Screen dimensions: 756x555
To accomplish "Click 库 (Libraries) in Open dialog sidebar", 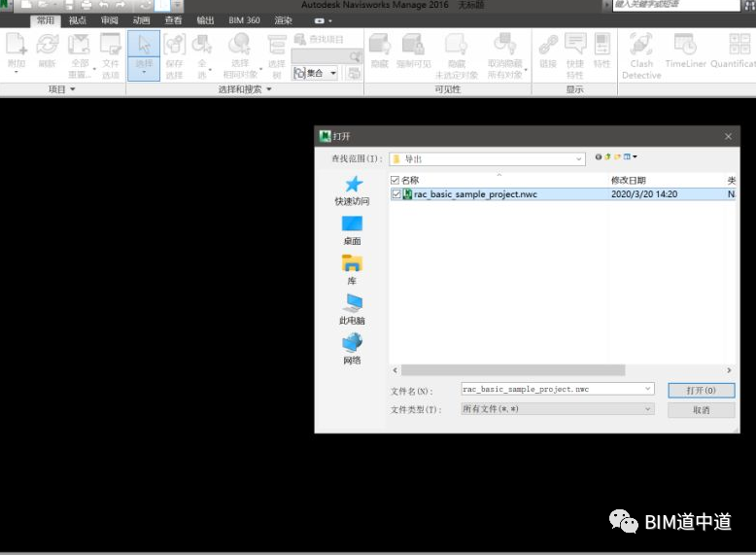I will [352, 270].
